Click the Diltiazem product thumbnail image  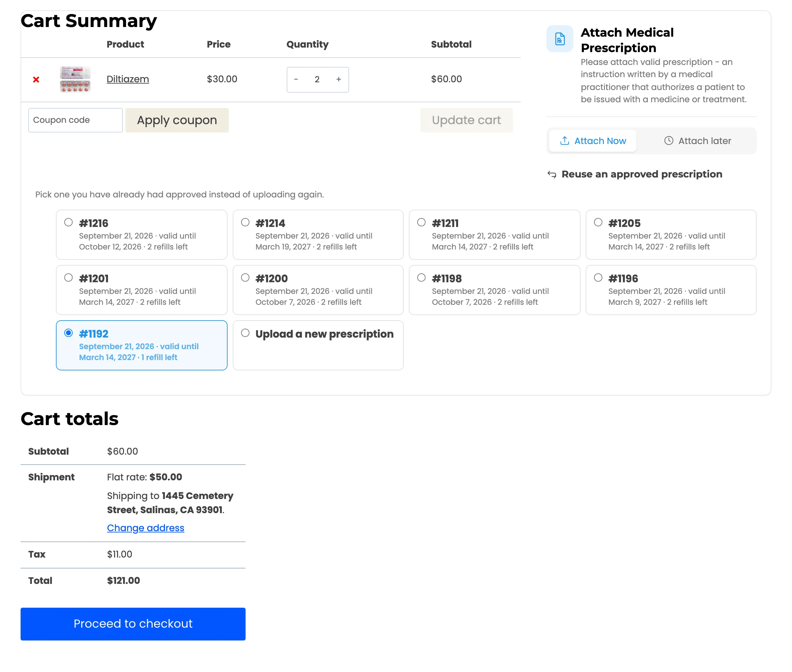point(75,79)
